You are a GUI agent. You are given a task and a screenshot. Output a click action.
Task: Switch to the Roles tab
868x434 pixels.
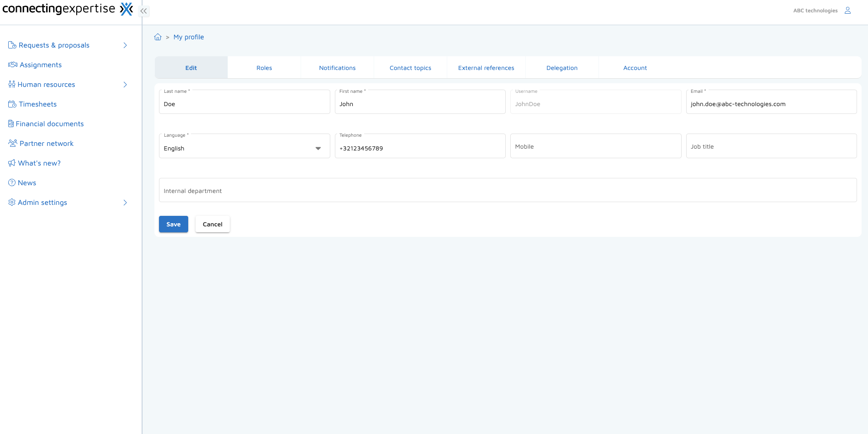pos(264,68)
